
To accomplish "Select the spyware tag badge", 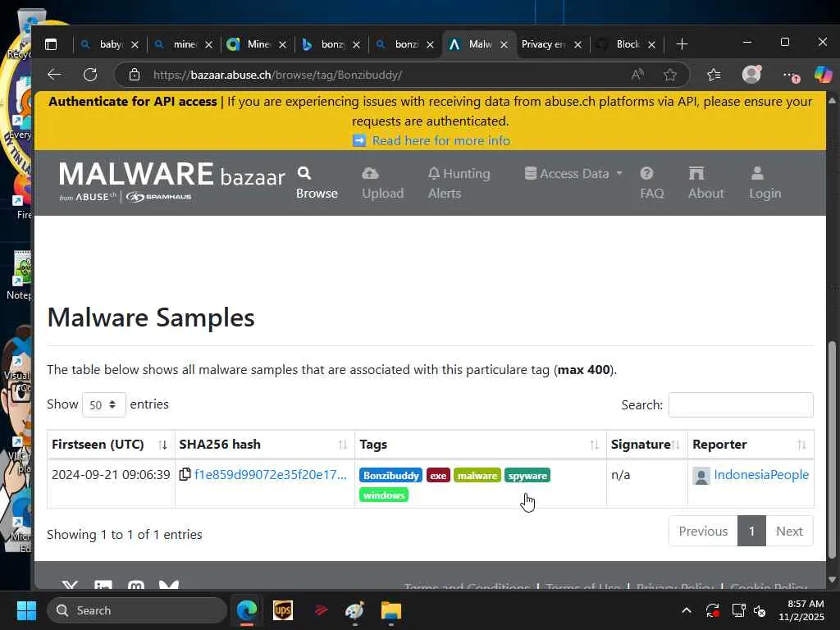I will point(527,476).
